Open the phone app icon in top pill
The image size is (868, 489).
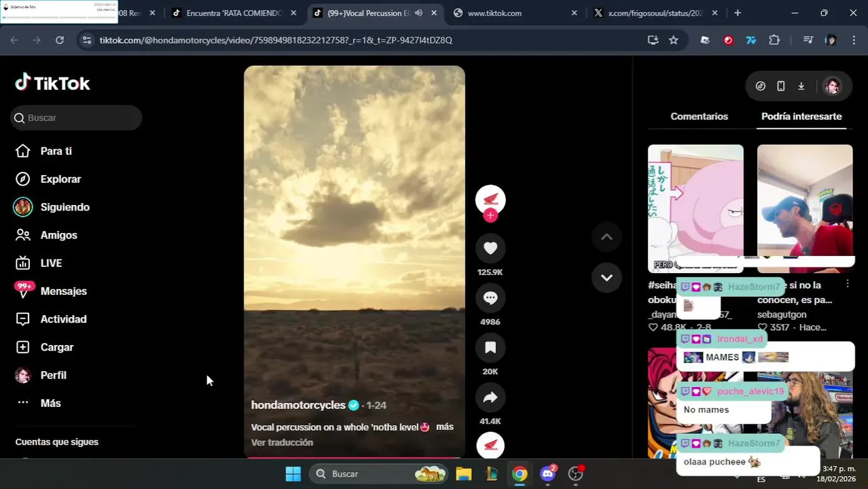coord(781,86)
